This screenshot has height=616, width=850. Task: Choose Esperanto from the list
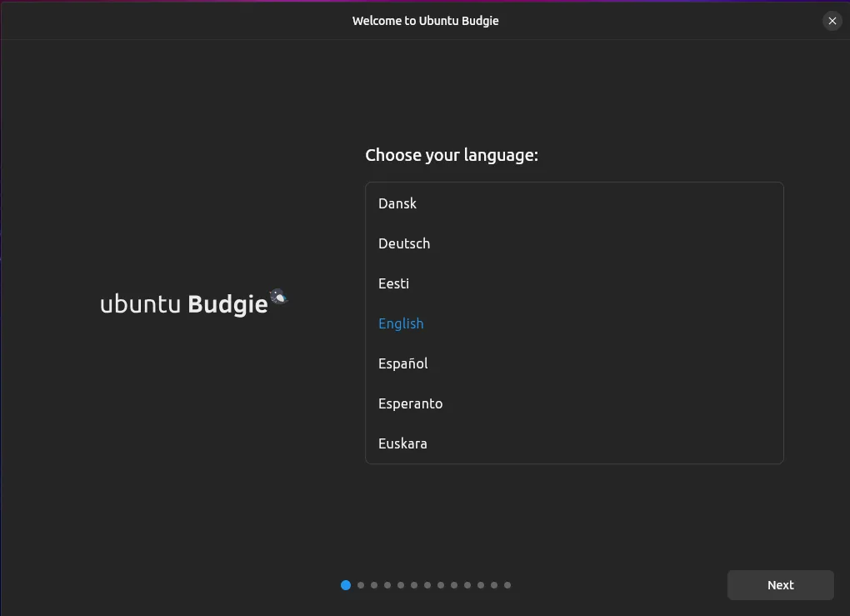point(410,403)
